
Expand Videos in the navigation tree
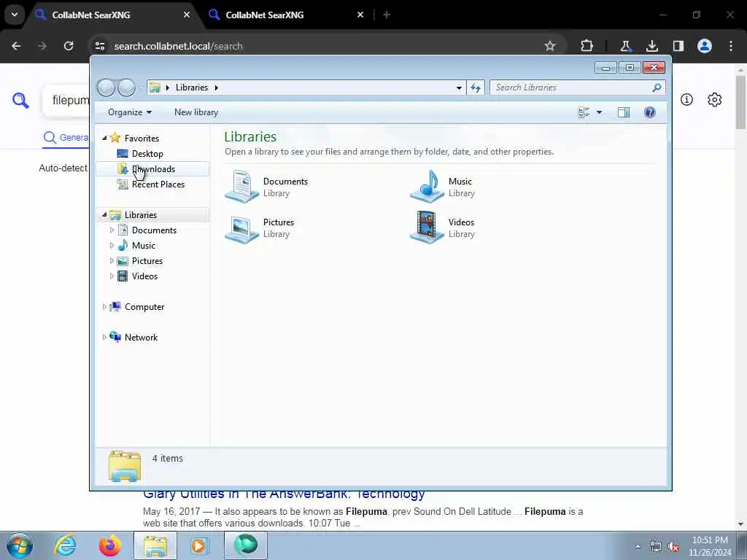112,276
